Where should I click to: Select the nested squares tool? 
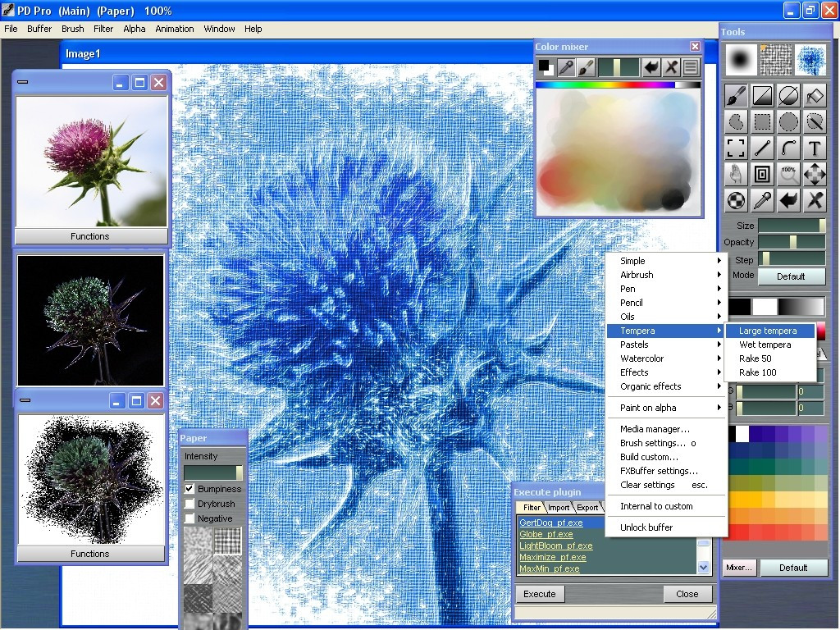[x=762, y=174]
